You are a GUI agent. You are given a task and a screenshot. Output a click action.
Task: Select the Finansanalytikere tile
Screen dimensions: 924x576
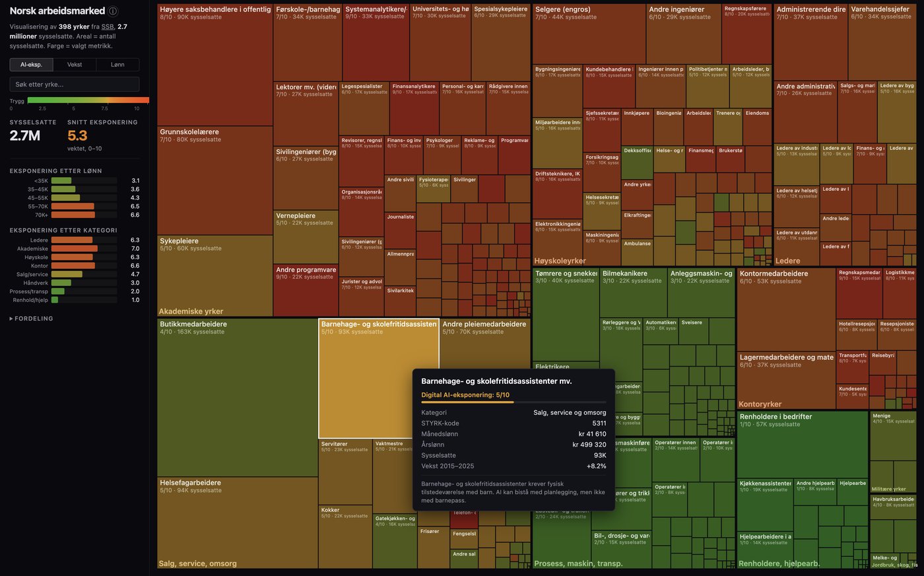(x=414, y=108)
